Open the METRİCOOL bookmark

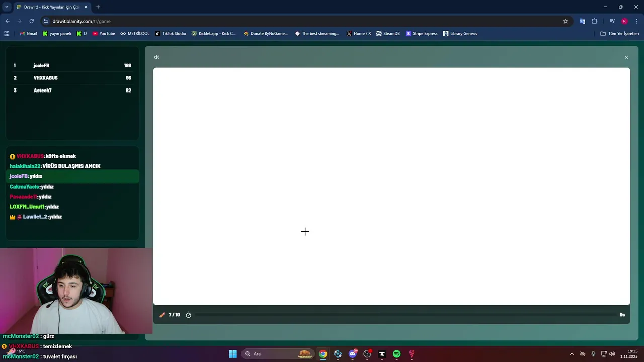135,34
